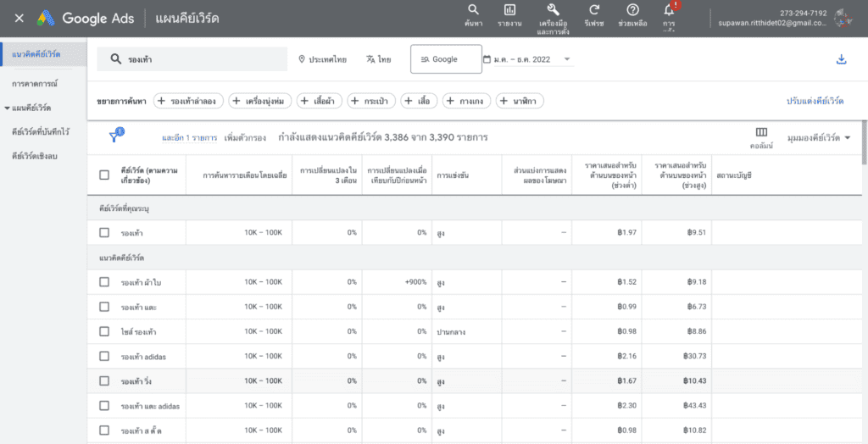
Task: Sort by top-of-page bid (ช่วงต่ำ) column
Action: coord(610,175)
